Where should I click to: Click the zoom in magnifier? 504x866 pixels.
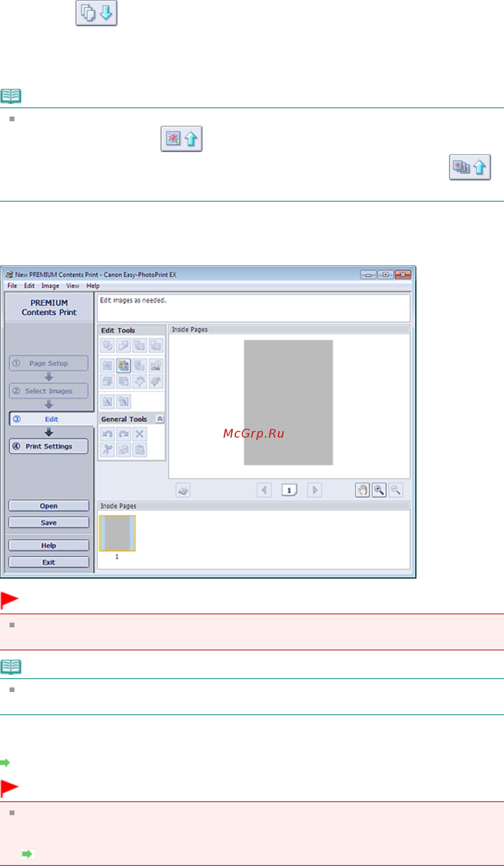pos(379,490)
